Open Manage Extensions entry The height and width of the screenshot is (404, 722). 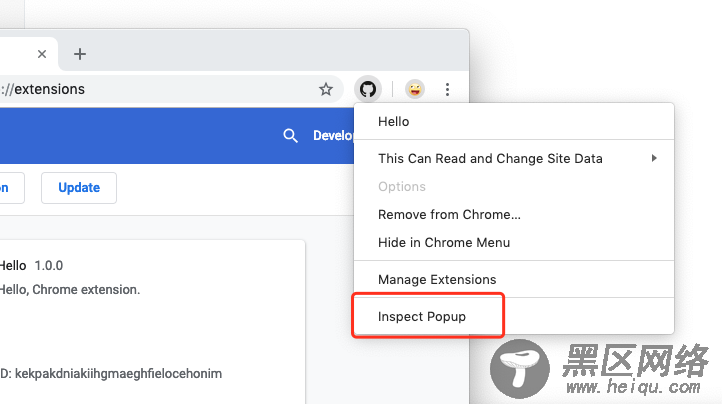(x=437, y=279)
